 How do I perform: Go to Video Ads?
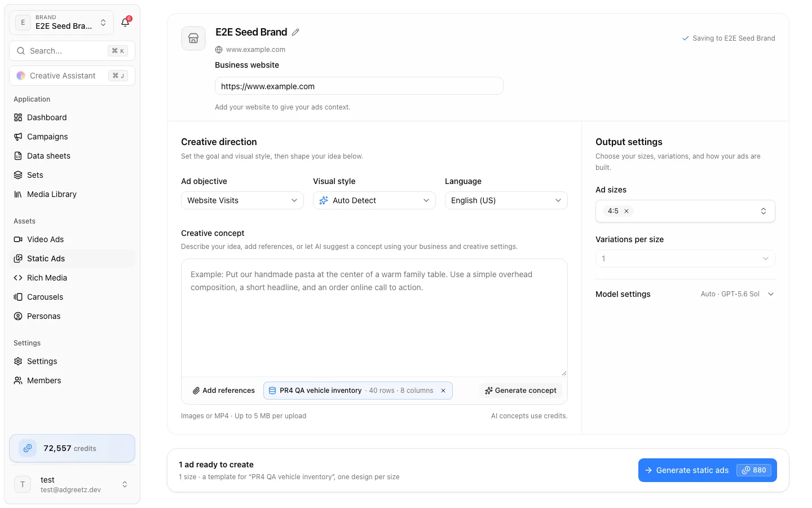point(72,239)
